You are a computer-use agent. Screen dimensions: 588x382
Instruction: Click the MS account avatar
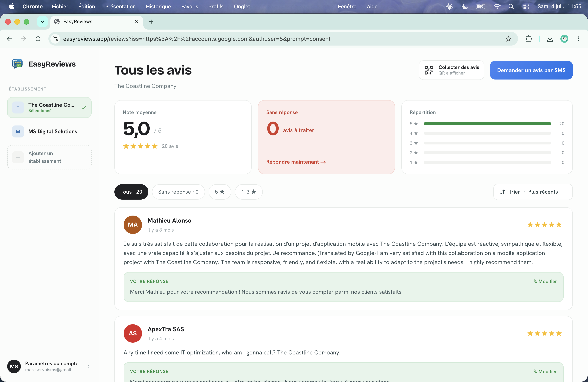14,366
